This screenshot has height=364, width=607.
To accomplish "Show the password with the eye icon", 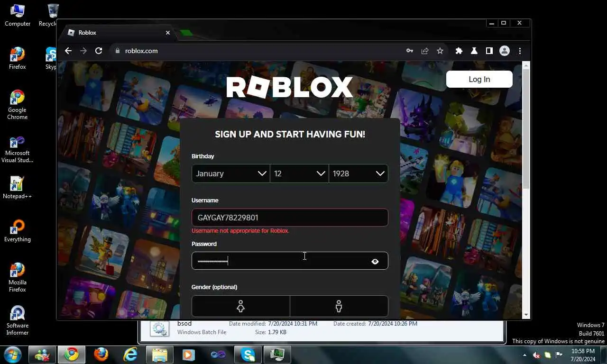I will pyautogui.click(x=375, y=261).
